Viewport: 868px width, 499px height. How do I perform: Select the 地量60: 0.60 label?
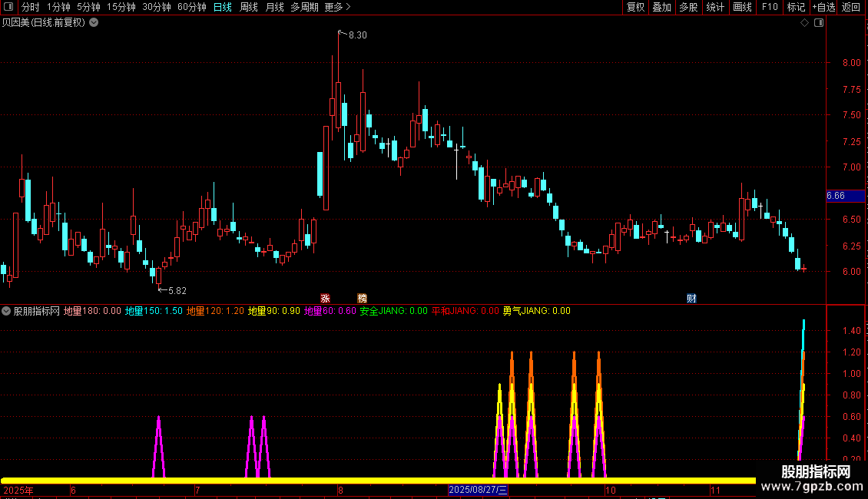pyautogui.click(x=330, y=311)
